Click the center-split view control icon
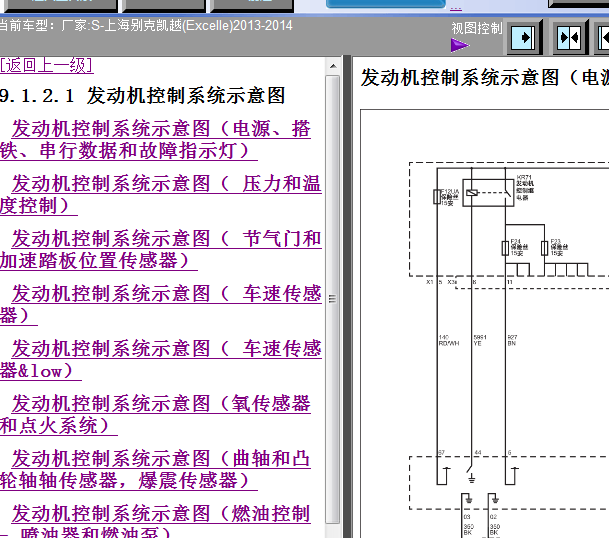609x538 pixels. [x=569, y=38]
